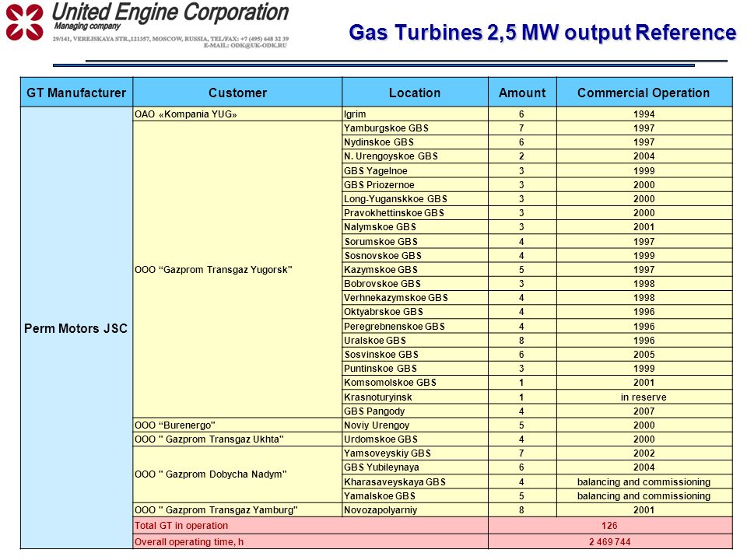This screenshot has height=560, width=747.
Task: Click the 'Yamsoveyskiy GBS' location cell
Action: [415, 453]
